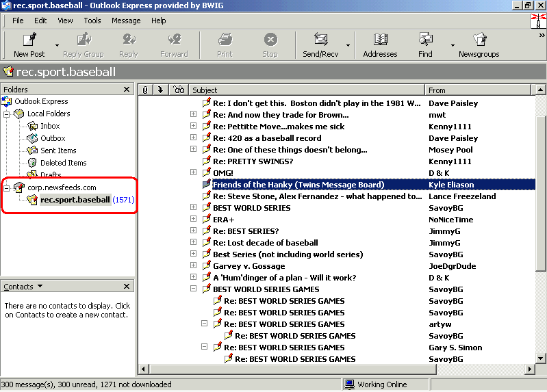Select 'Re: Steve Stone, Alex Fernandez' message
The height and width of the screenshot is (392, 547).
(x=317, y=196)
